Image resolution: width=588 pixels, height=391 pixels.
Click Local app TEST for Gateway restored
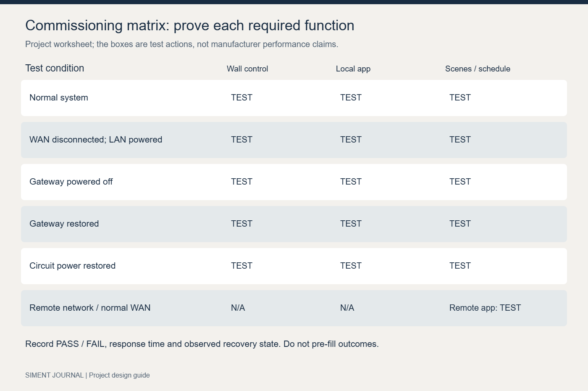click(351, 224)
